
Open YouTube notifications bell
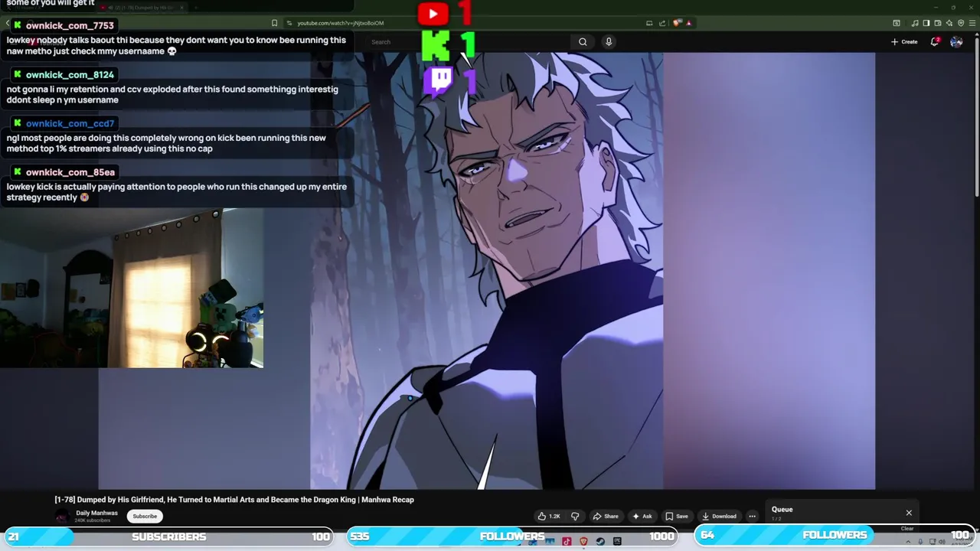click(935, 42)
